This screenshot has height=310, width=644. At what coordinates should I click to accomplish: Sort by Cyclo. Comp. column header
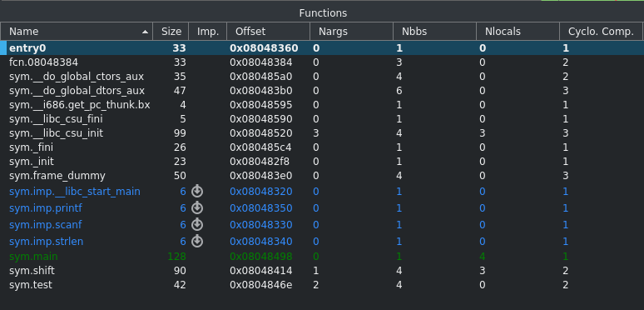602,31
